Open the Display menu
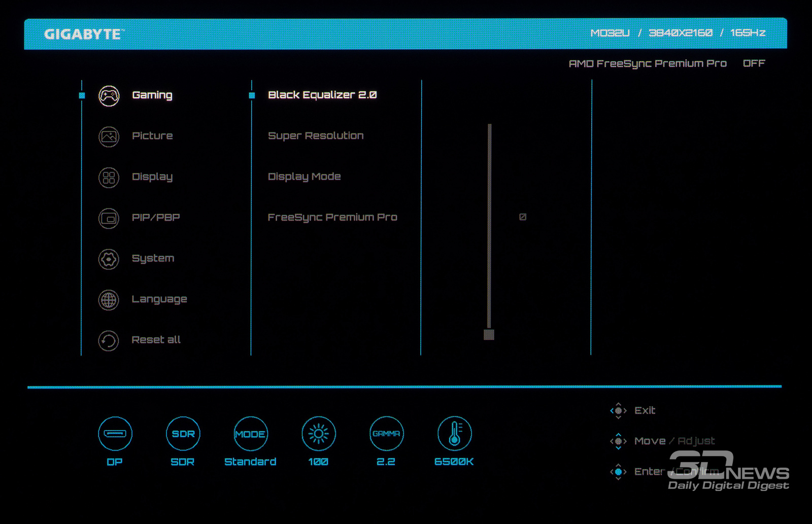Viewport: 812px width, 524px height. [152, 177]
